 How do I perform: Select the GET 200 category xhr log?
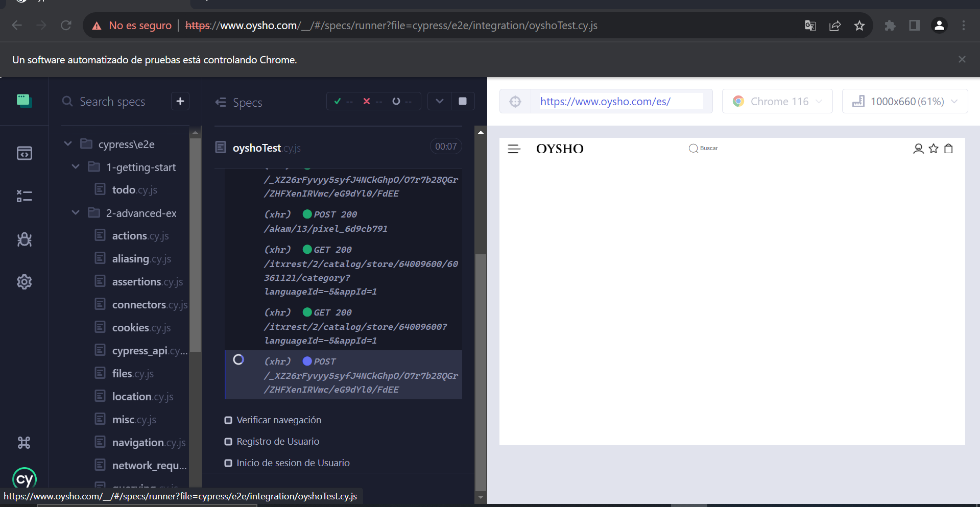[343, 271]
